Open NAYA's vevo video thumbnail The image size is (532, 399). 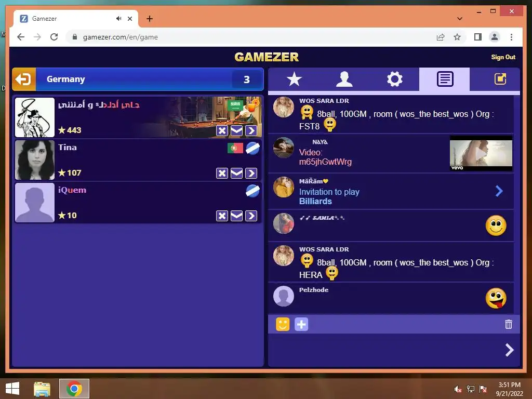click(481, 153)
